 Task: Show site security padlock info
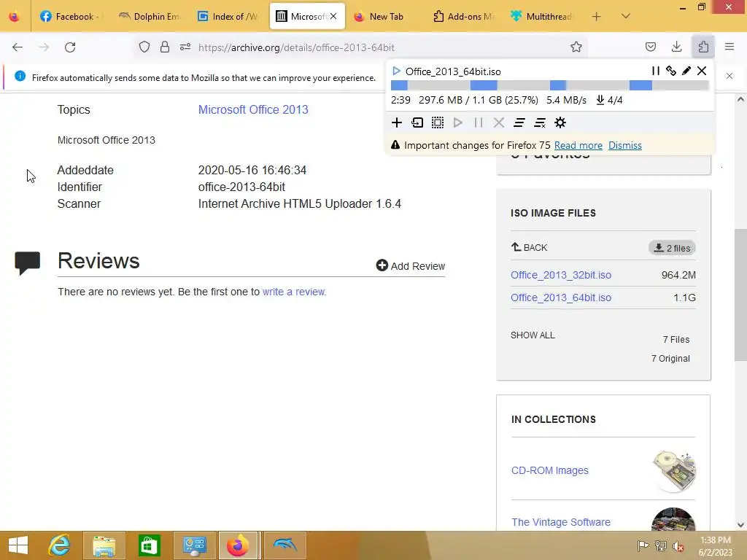point(164,47)
